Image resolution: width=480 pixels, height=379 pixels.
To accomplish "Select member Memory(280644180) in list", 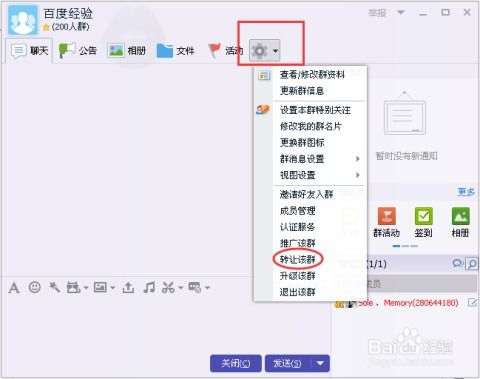I will pyautogui.click(x=406, y=303).
